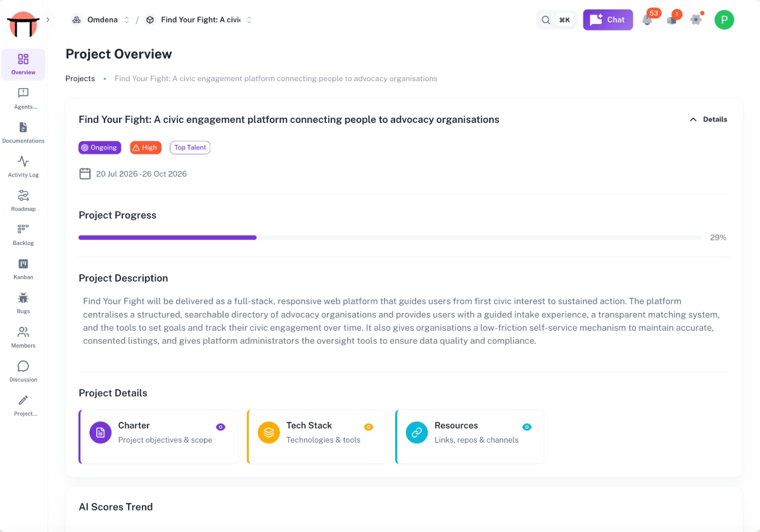
Task: Toggle the Resources card eye icon
Action: (x=527, y=427)
